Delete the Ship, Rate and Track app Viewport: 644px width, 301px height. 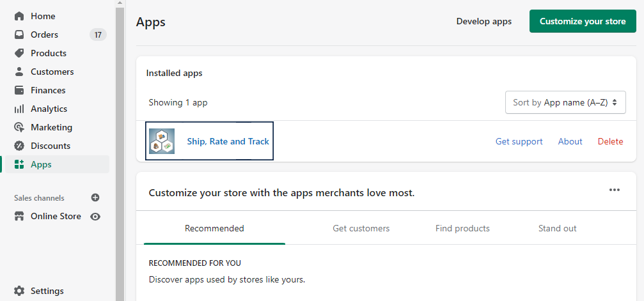coord(610,141)
